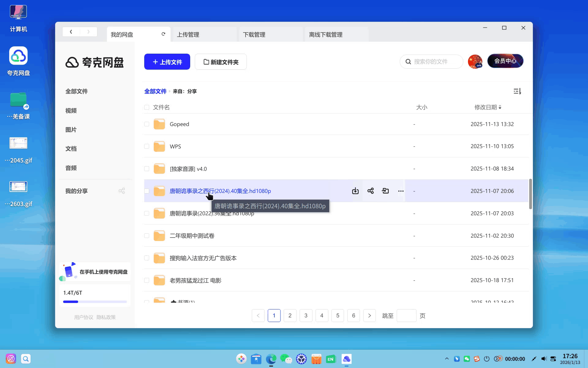Open WeChat from the taskbar
The image size is (588, 368).
[286, 359]
